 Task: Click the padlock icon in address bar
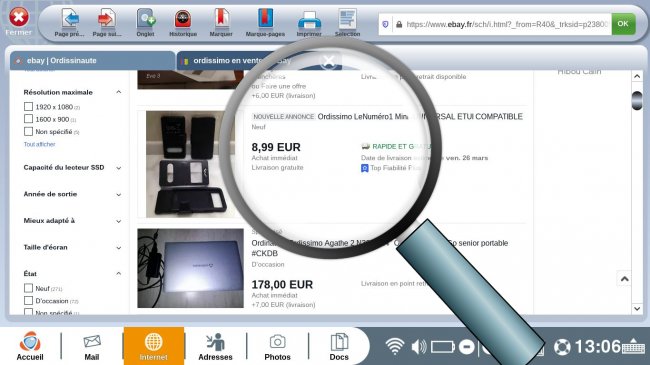[x=399, y=24]
